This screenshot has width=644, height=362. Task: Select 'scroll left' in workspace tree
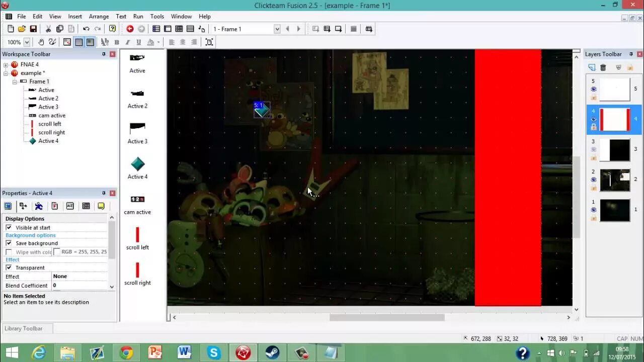[x=50, y=124]
